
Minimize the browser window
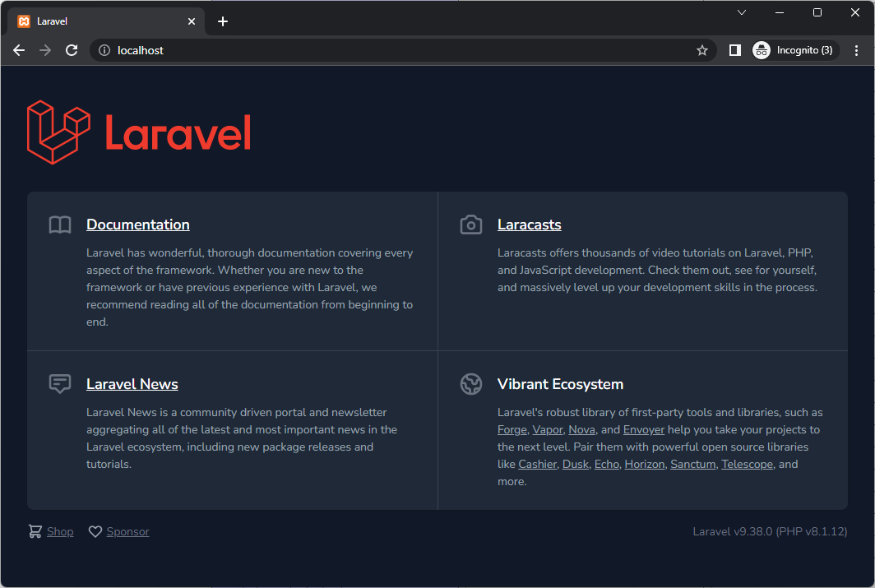[x=780, y=12]
